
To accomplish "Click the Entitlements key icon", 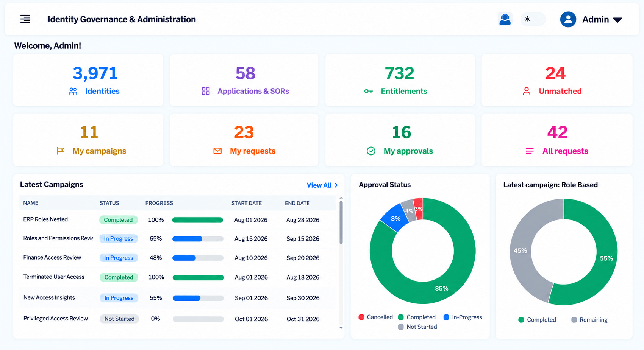I will click(x=369, y=91).
